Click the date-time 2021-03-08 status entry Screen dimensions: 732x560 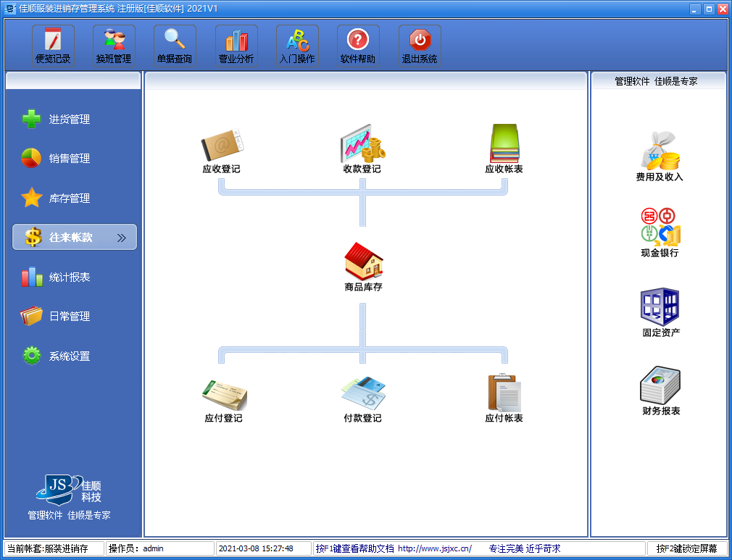(264, 549)
